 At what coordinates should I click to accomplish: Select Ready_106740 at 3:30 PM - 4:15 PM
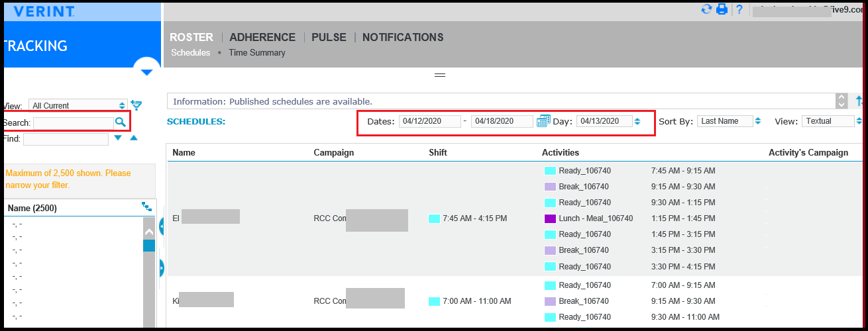(x=584, y=266)
